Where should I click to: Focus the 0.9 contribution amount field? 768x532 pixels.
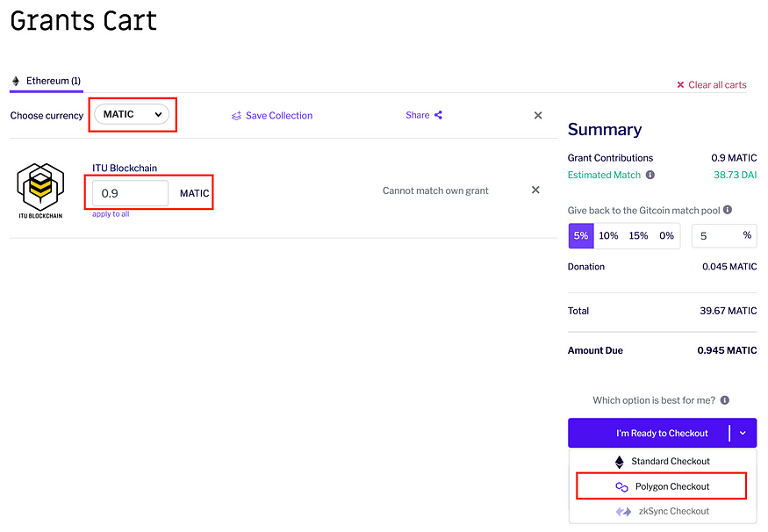coord(130,193)
